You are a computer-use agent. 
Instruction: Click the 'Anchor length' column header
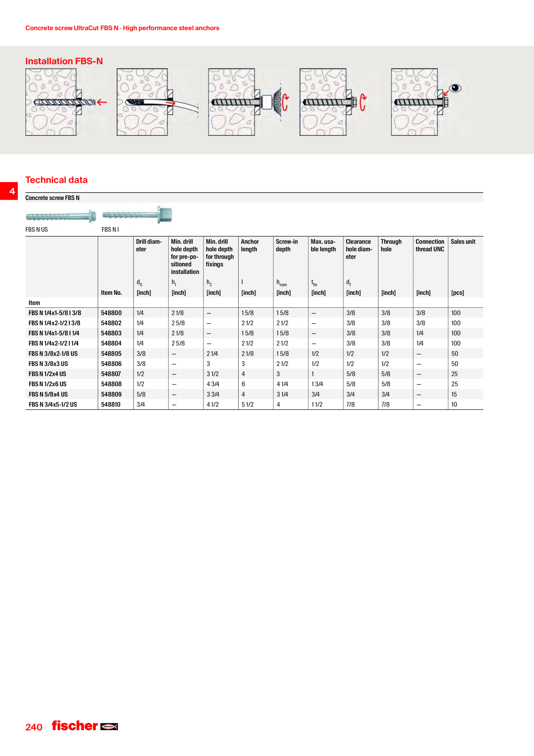tap(250, 246)
